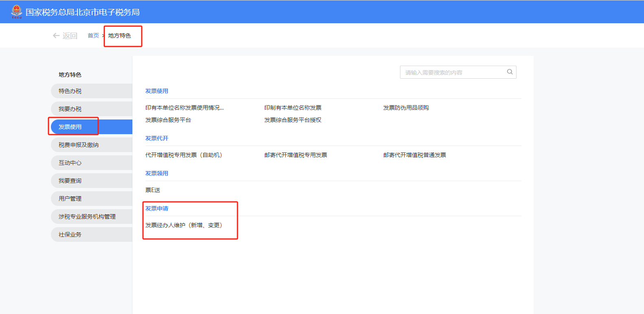
Task: Click the 地方特色 breadcrumb
Action: (119, 35)
